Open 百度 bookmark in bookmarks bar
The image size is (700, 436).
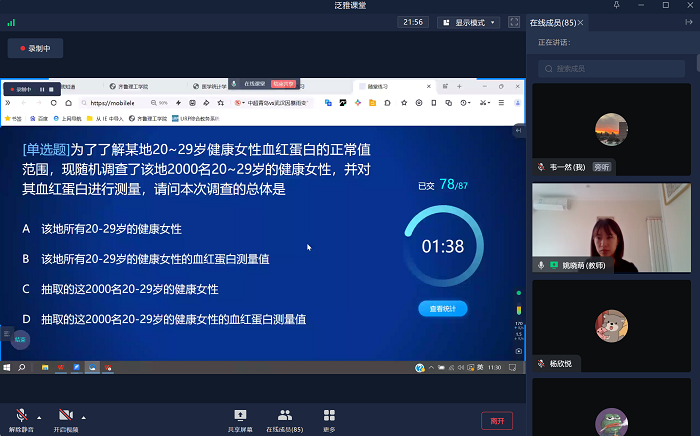pos(39,118)
